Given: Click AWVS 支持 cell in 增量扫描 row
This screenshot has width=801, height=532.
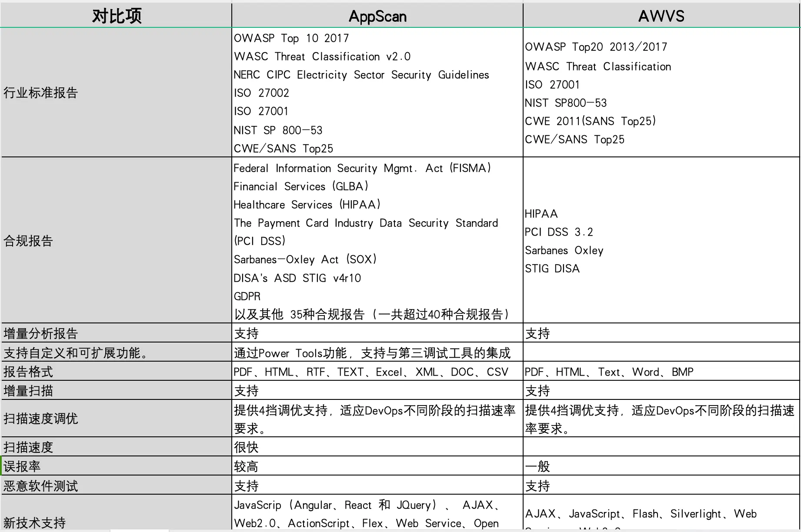Looking at the screenshot, I should tap(661, 391).
